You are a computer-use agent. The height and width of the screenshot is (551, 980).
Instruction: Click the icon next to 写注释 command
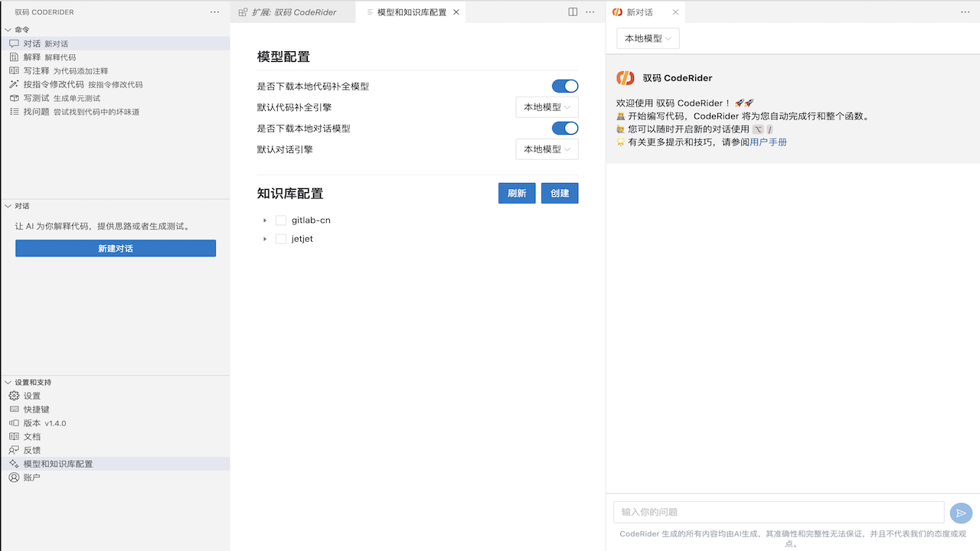(14, 71)
